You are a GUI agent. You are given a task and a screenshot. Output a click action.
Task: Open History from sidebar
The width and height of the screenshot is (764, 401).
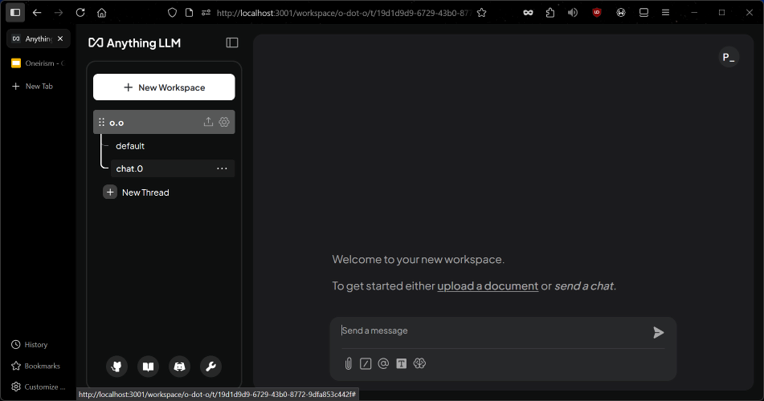(30, 344)
